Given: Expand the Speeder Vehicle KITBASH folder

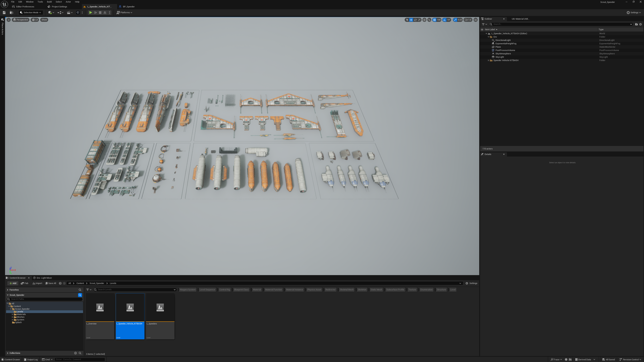Looking at the screenshot, I should point(488,60).
